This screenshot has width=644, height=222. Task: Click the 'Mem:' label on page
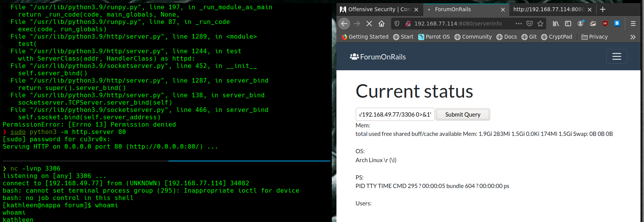363,125
